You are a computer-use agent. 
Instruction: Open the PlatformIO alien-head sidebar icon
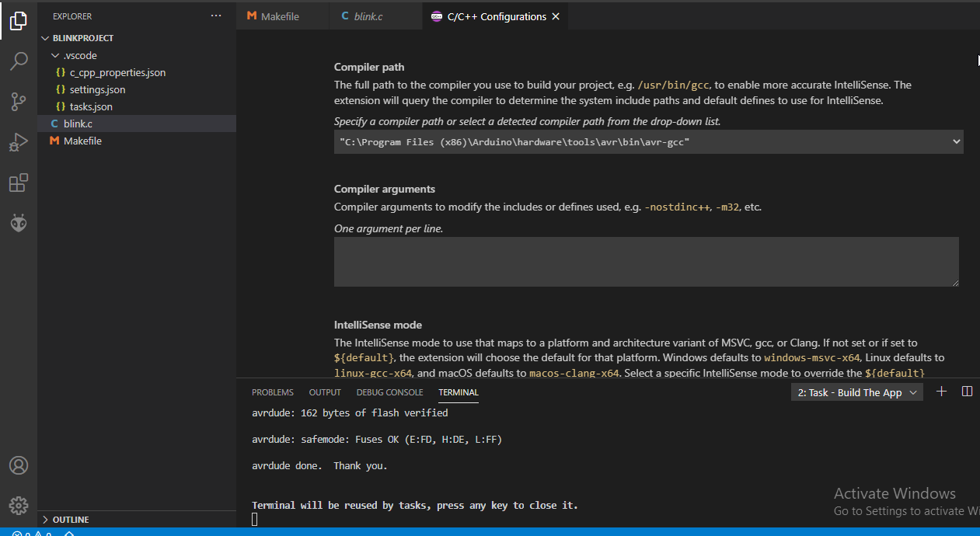[x=18, y=223]
